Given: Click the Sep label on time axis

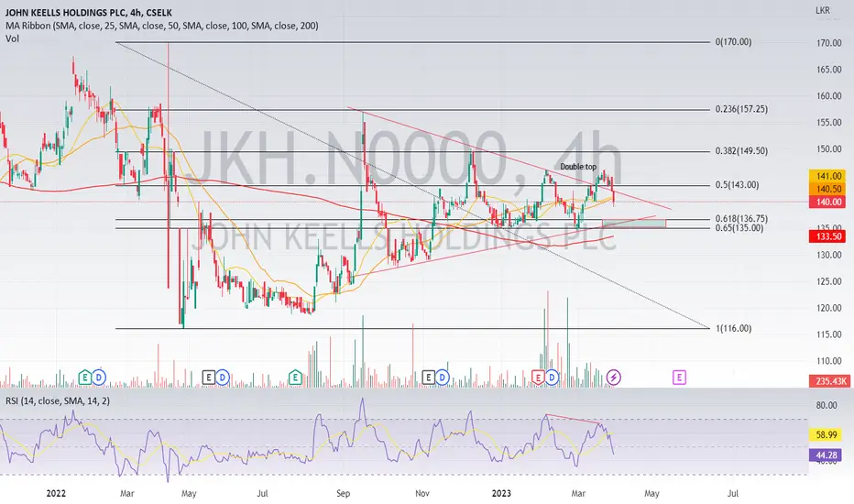Looking at the screenshot, I should tap(343, 494).
